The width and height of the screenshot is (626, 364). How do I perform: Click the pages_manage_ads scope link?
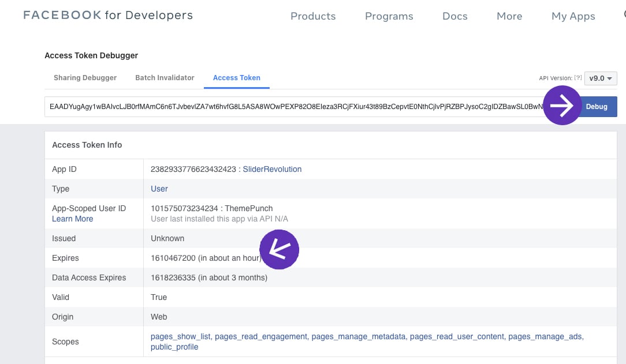pos(545,336)
